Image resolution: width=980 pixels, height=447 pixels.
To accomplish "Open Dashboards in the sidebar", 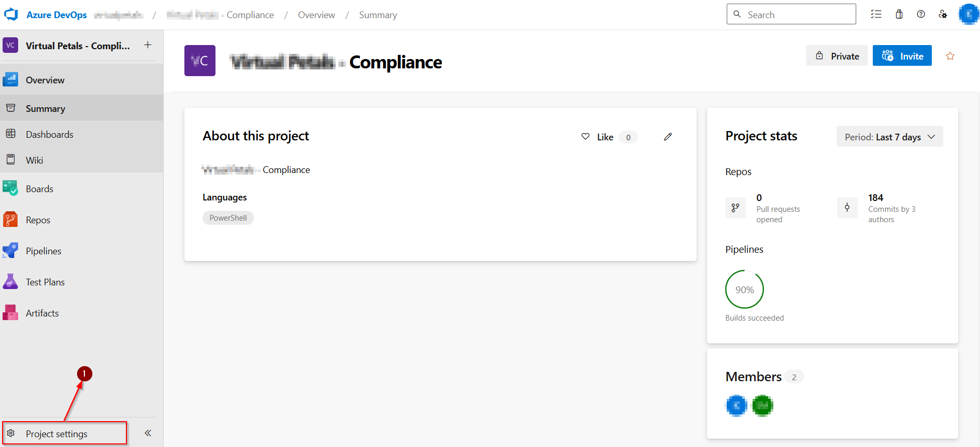I will [x=82, y=134].
